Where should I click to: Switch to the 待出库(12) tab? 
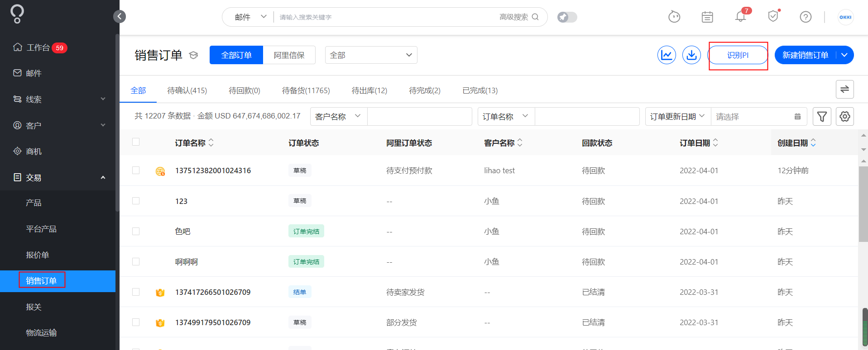[369, 90]
